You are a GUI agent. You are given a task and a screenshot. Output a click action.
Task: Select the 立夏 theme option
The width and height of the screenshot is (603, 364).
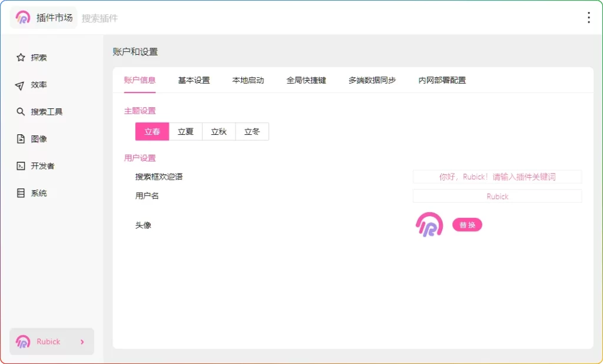pos(185,131)
